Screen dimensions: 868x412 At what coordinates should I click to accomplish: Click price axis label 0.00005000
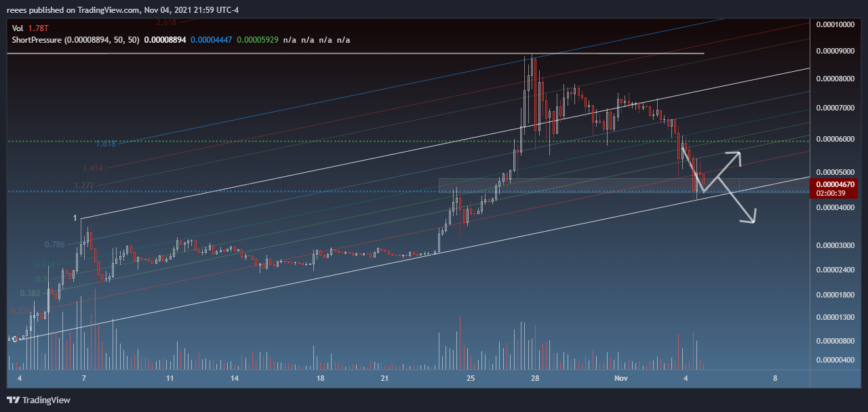(x=835, y=173)
